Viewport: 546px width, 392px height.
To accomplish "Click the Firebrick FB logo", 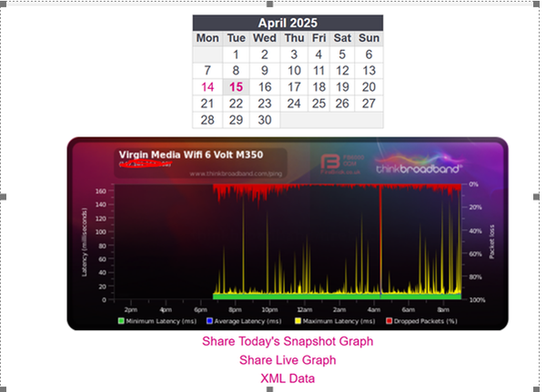I will (330, 163).
